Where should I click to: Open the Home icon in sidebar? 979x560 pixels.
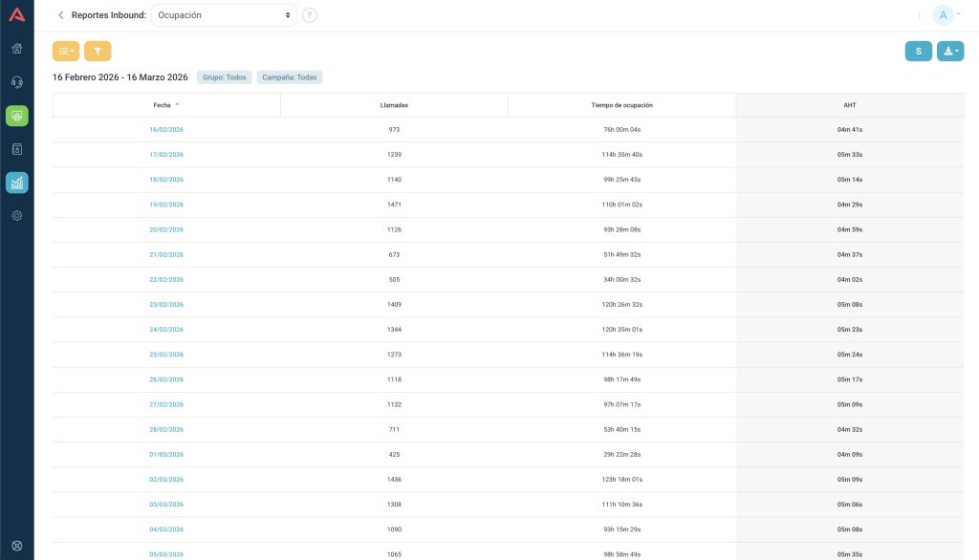point(16,49)
